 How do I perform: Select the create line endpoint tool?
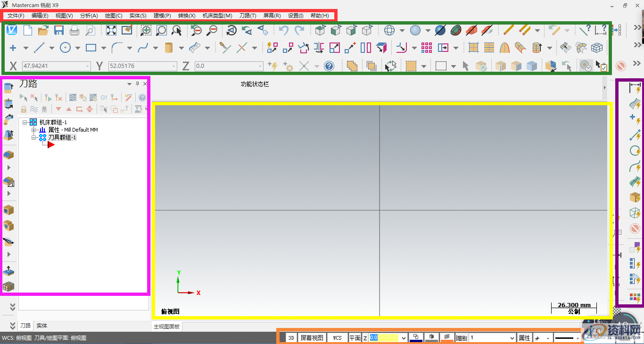click(x=39, y=48)
